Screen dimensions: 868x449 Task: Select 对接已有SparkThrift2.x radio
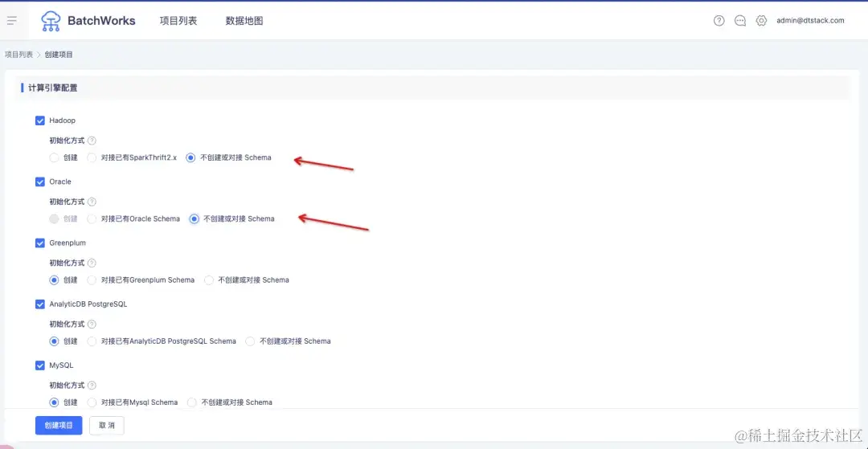(92, 157)
